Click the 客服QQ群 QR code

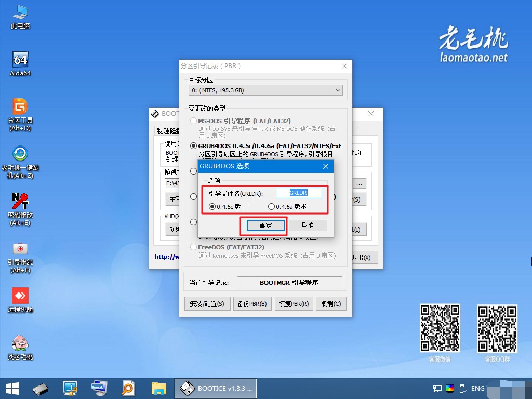coord(497,329)
